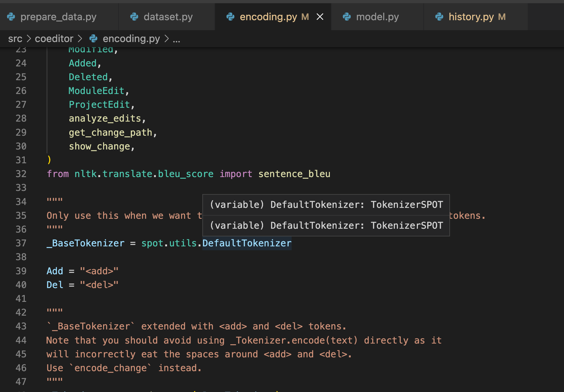Open the dataset.py tab
This screenshot has width=564, height=392.
point(167,17)
